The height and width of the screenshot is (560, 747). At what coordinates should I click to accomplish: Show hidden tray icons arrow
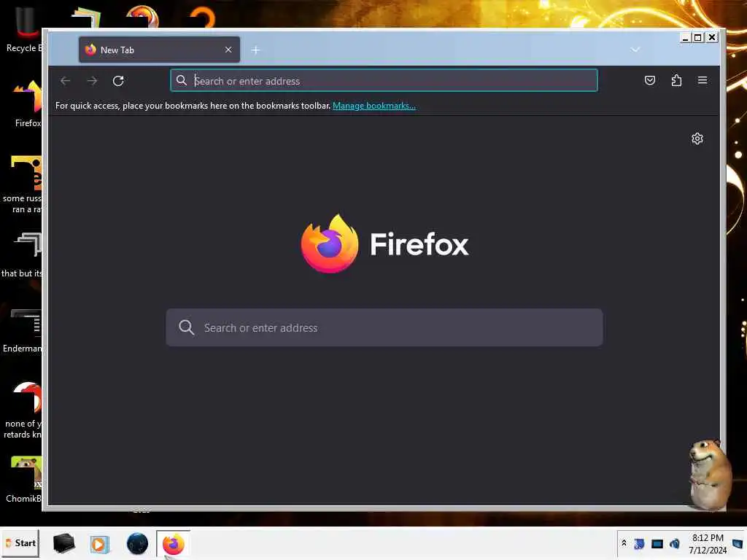(x=624, y=543)
